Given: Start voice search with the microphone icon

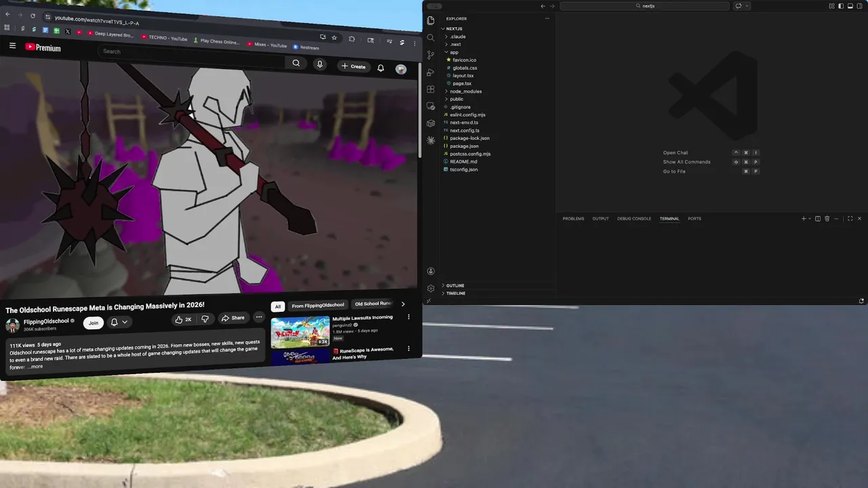Looking at the screenshot, I should click(x=319, y=64).
